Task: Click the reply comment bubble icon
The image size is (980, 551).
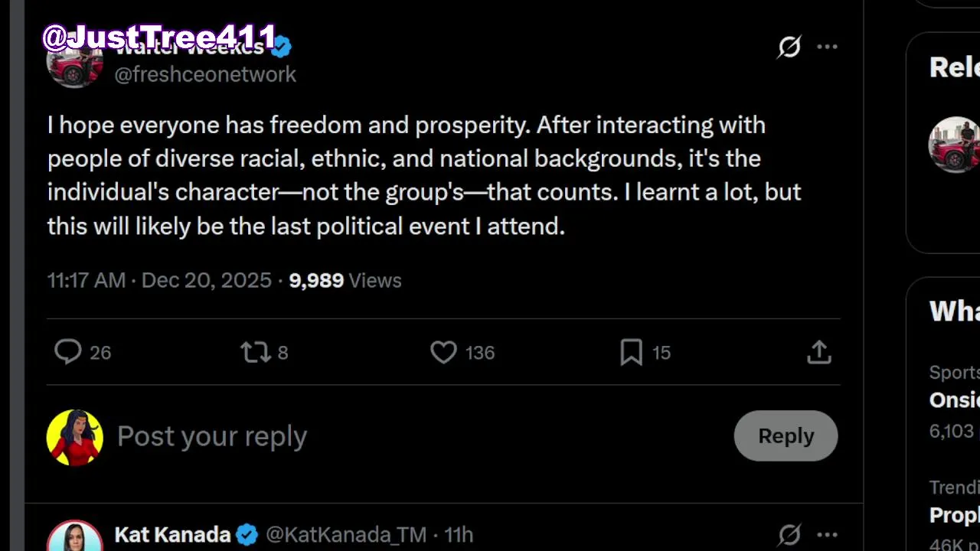Action: pyautogui.click(x=68, y=352)
